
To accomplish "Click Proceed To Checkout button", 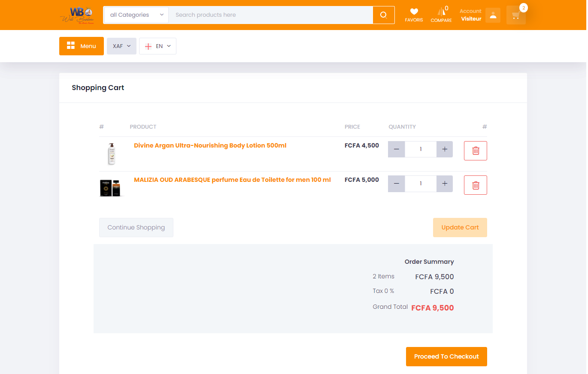I will (446, 356).
